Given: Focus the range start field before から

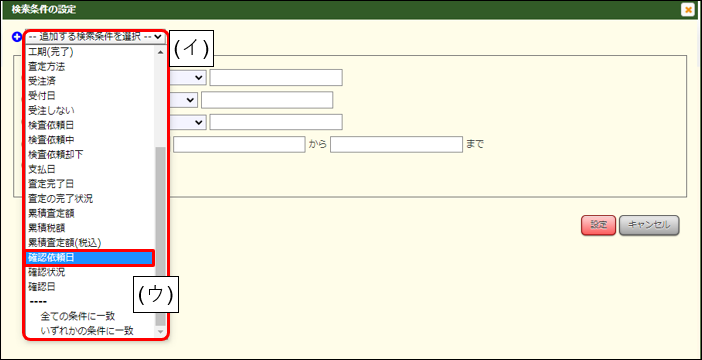Looking at the screenshot, I should pos(239,145).
